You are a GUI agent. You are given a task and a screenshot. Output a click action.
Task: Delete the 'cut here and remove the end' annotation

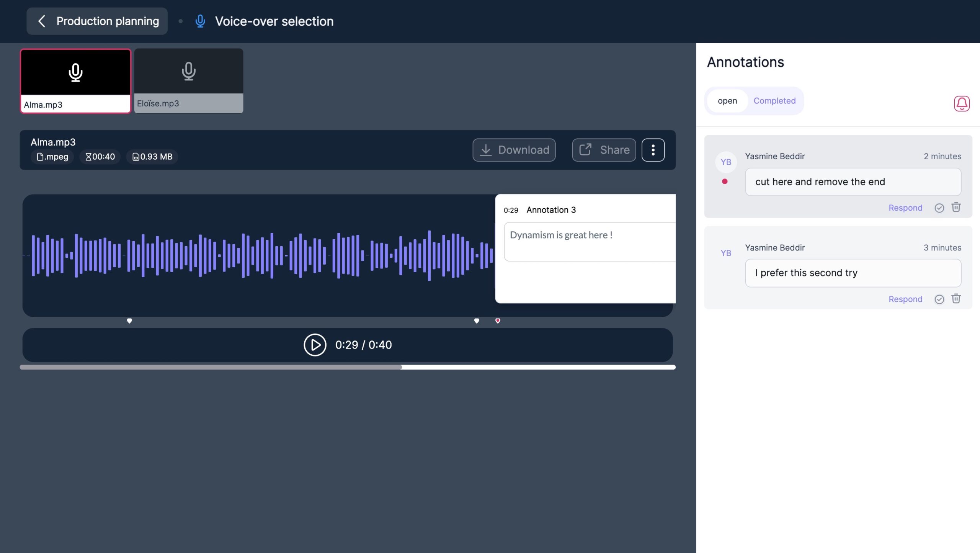(956, 207)
